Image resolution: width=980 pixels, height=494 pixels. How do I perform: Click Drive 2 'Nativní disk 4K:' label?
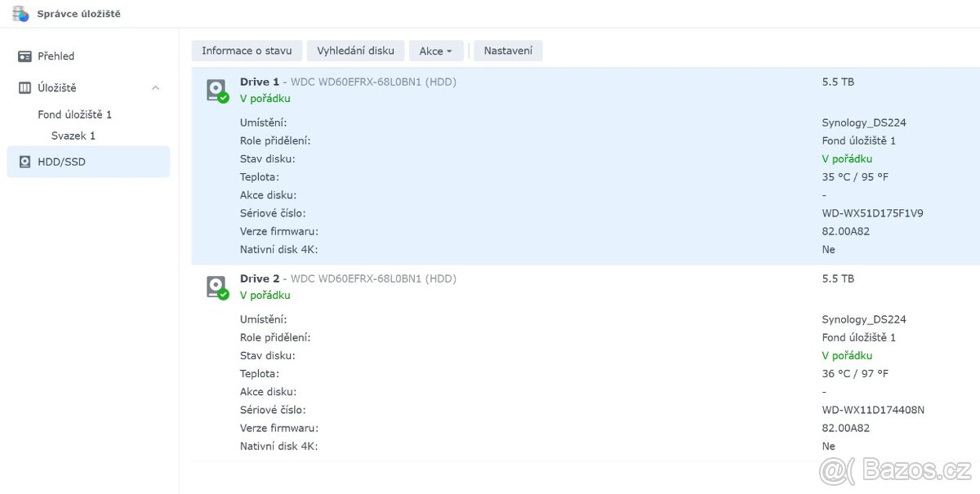click(x=278, y=446)
